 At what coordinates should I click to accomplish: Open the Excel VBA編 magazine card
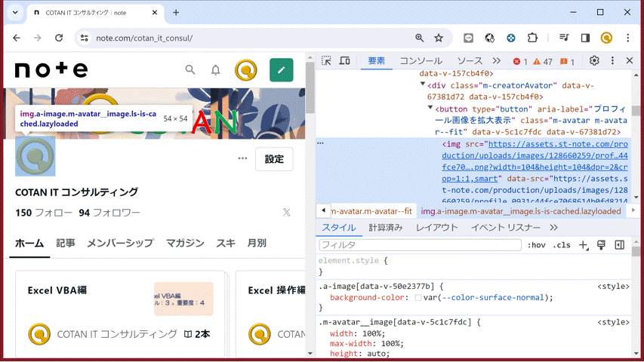[120, 314]
